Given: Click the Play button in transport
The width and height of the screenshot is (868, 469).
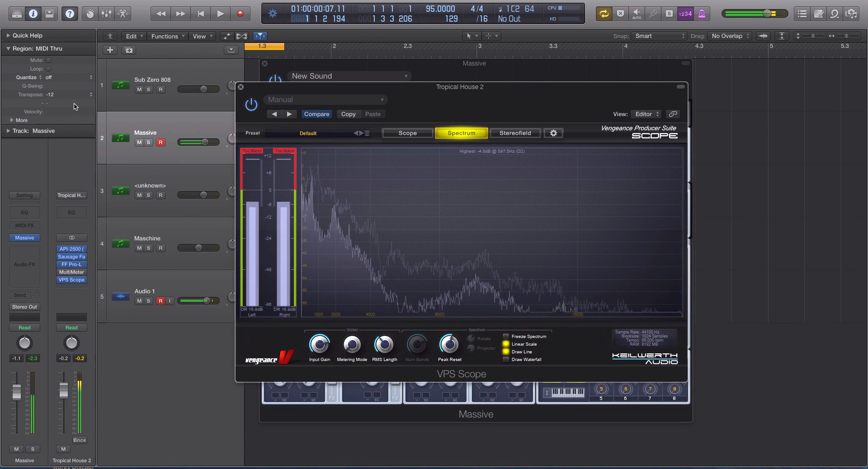Looking at the screenshot, I should [220, 14].
